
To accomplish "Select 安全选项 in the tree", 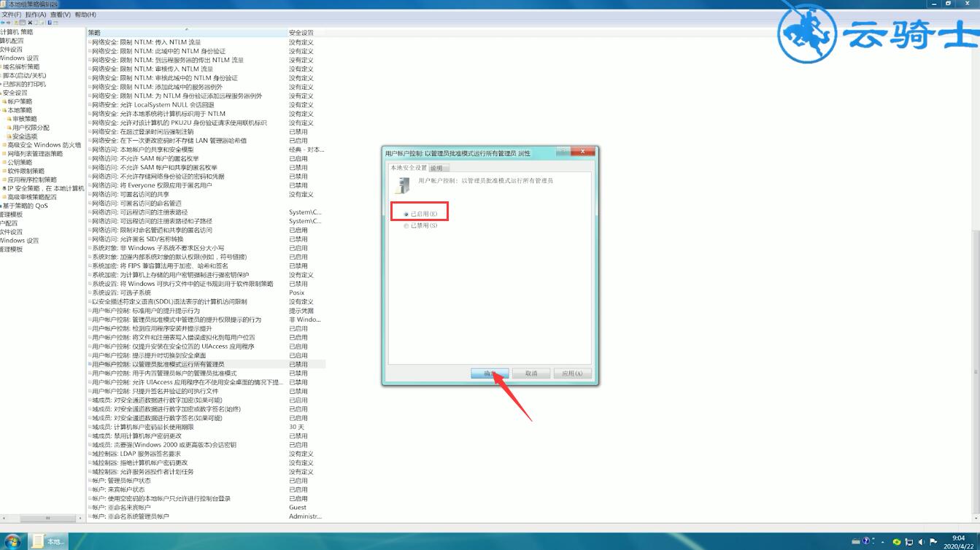I will pyautogui.click(x=25, y=136).
